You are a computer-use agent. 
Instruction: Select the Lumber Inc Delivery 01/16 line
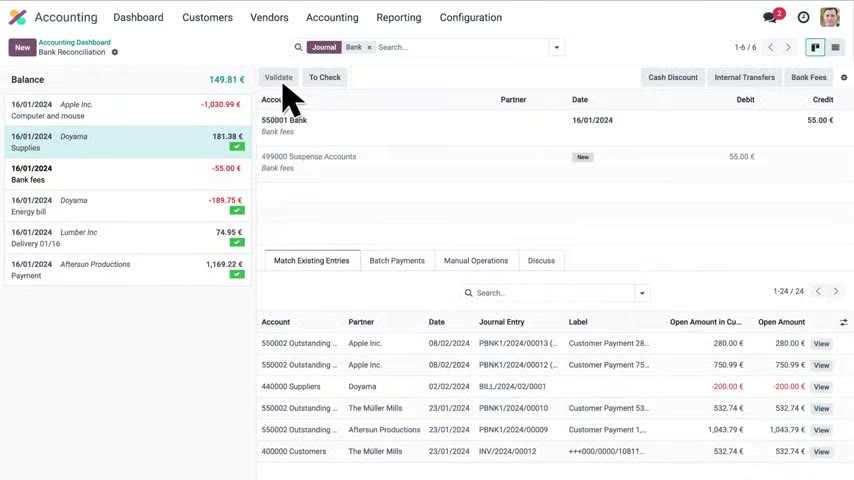[127, 238]
